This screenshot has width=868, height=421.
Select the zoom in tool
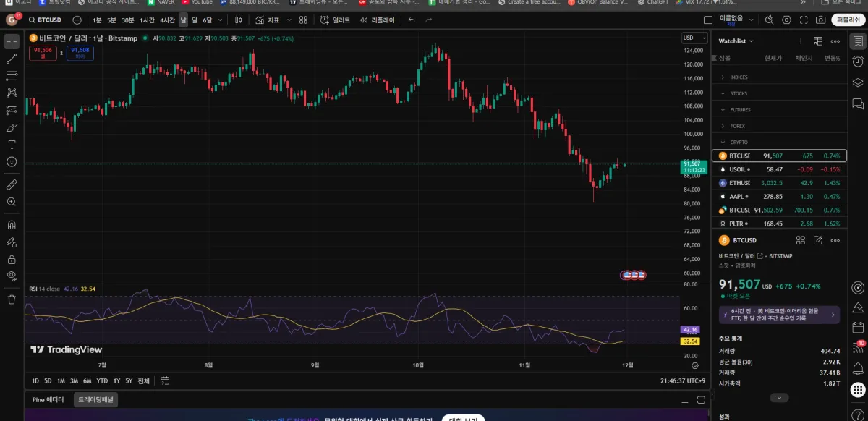coord(12,202)
